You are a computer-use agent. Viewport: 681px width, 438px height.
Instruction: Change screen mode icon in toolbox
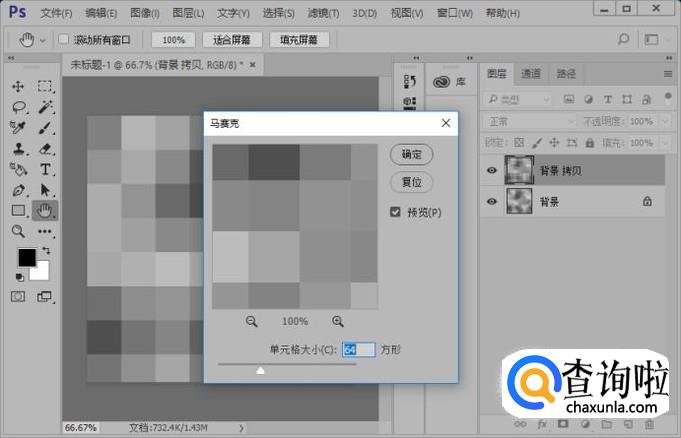tap(44, 297)
